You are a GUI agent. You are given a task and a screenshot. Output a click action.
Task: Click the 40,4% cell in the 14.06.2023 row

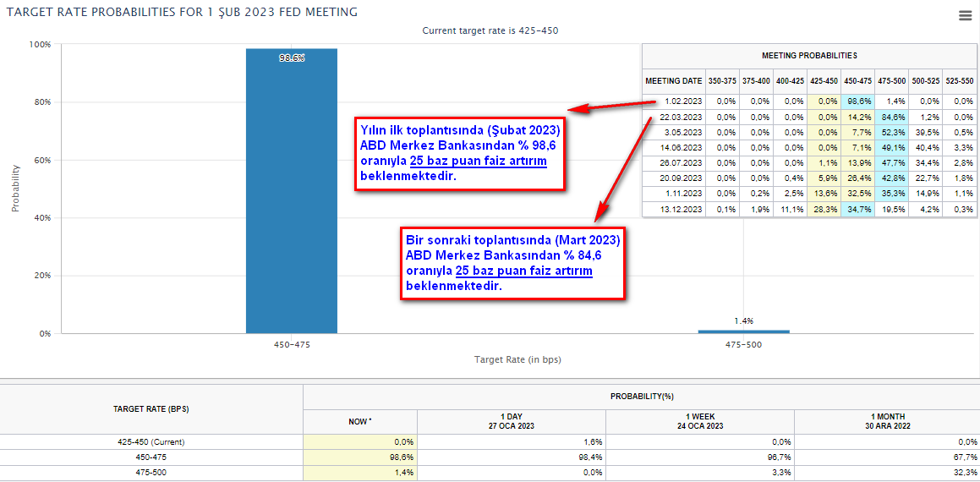click(x=925, y=147)
